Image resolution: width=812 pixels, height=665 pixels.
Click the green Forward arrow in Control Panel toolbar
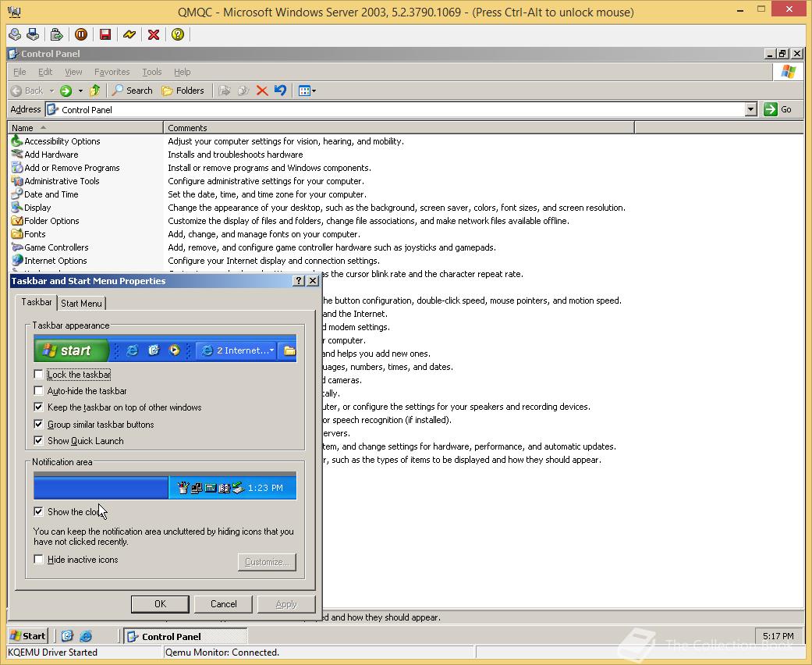click(x=66, y=91)
